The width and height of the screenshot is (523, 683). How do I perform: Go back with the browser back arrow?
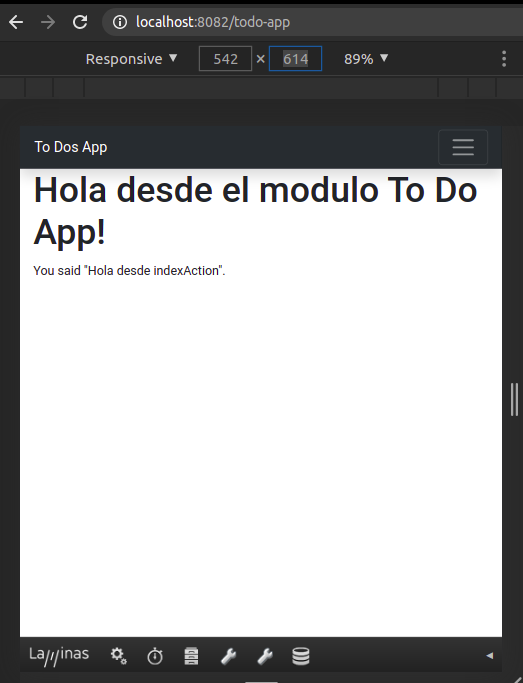coord(16,22)
